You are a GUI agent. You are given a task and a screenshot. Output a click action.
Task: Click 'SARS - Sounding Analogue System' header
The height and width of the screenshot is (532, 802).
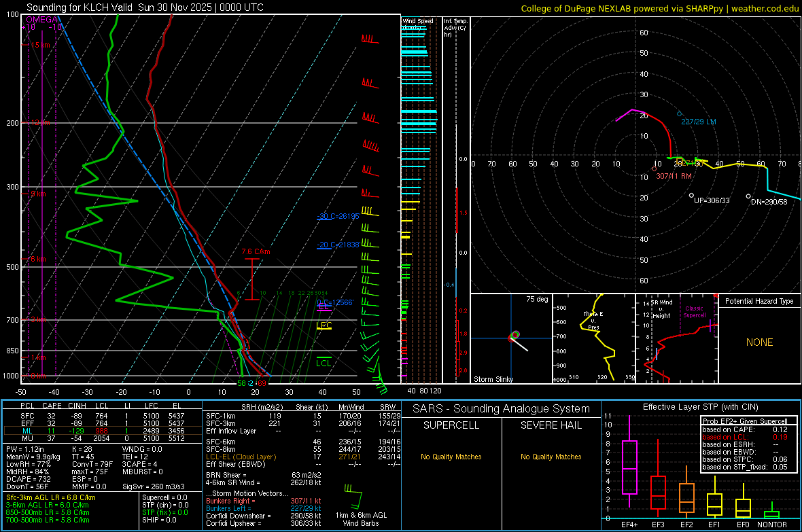point(502,409)
